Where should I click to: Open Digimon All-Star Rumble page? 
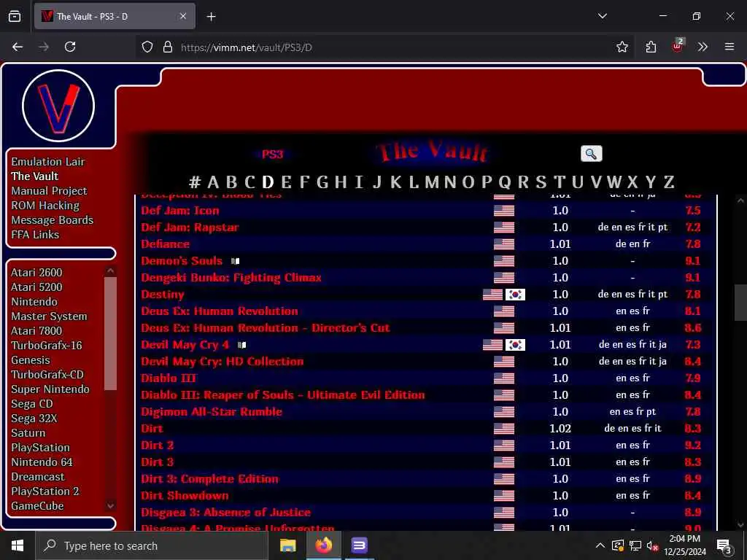(x=212, y=411)
